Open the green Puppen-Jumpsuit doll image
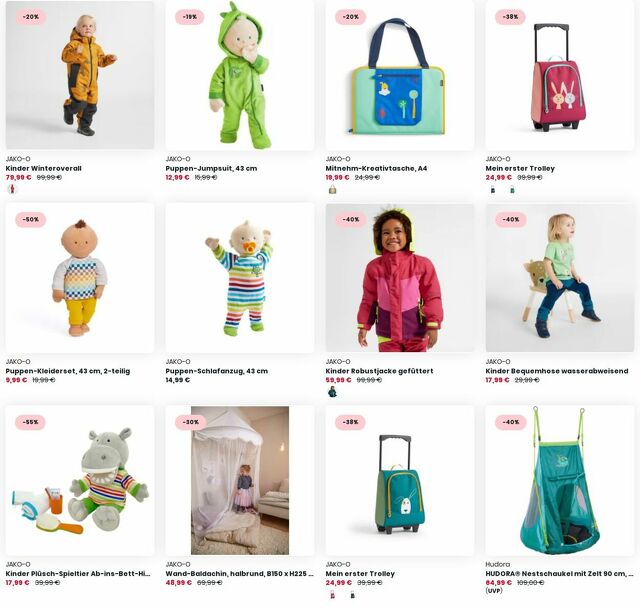This screenshot has height=608, width=640. pos(240,75)
